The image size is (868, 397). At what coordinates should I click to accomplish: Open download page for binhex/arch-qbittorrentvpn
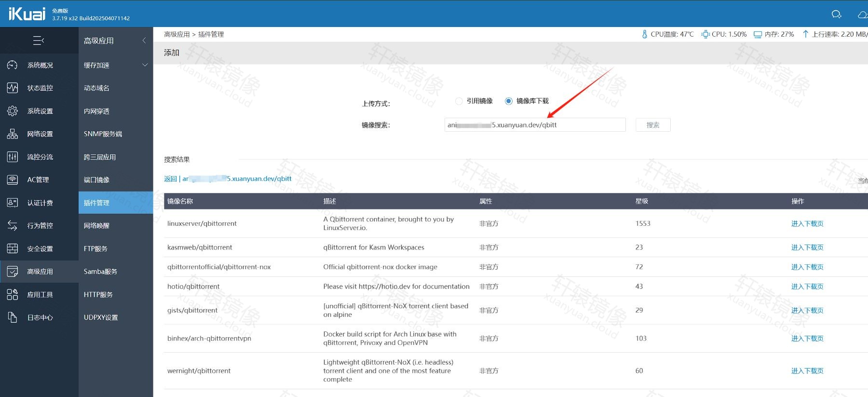tap(807, 338)
